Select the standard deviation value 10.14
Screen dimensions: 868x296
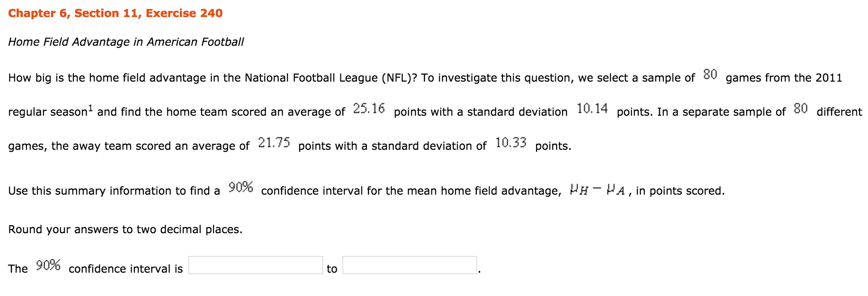click(592, 108)
